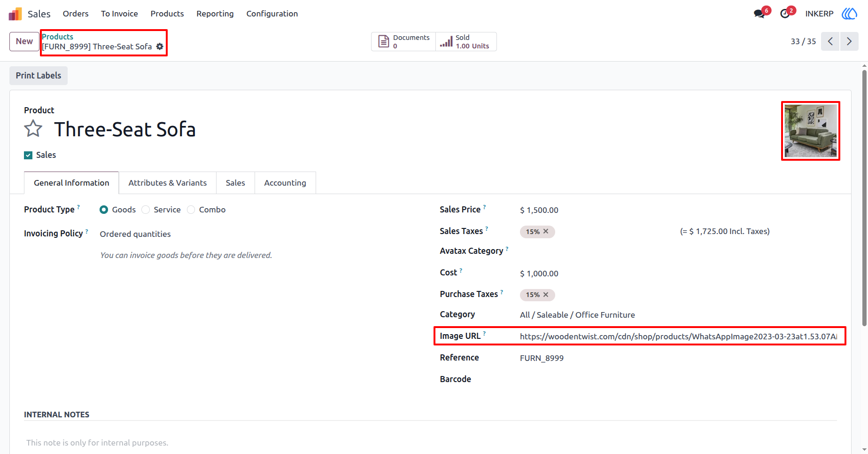The width and height of the screenshot is (868, 454).
Task: Click the product actions gear icon
Action: pyautogui.click(x=160, y=47)
